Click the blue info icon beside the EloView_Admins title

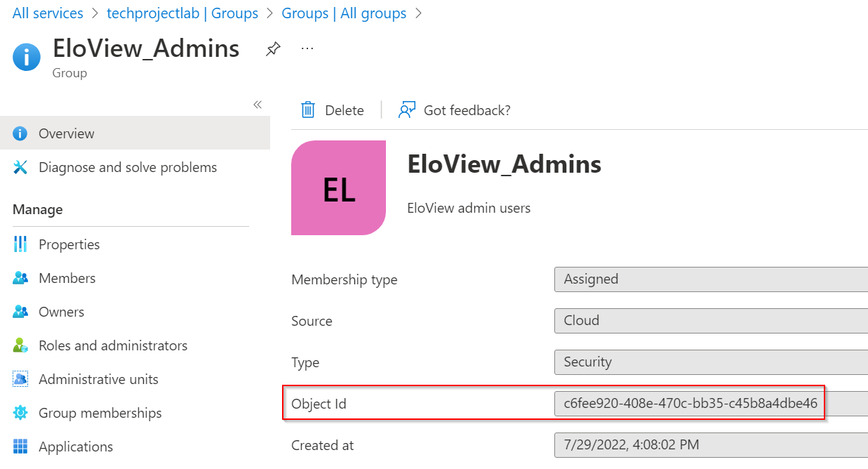click(x=27, y=57)
